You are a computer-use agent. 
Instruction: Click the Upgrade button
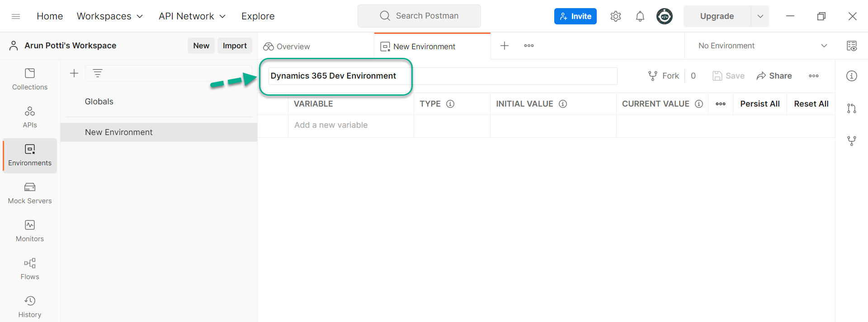717,16
